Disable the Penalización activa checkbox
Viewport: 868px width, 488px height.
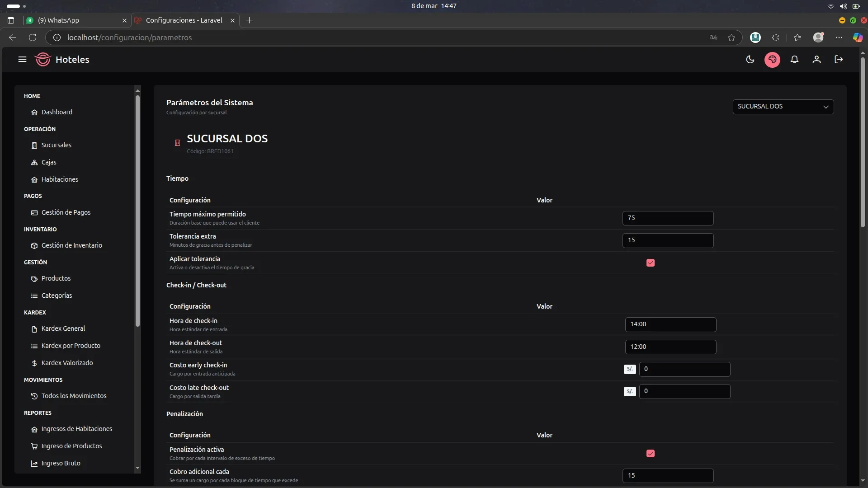pos(651,454)
